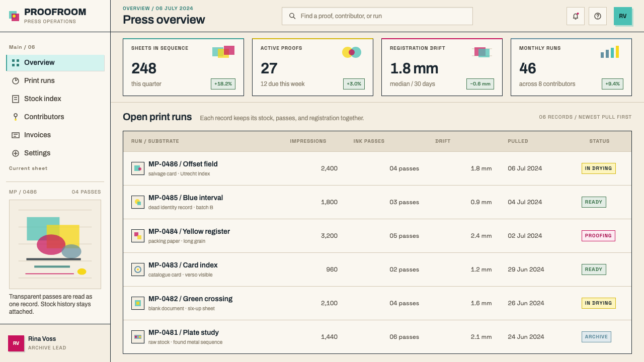The height and width of the screenshot is (362, 644).
Task: Click the MP-0481 Plate study swatch icon
Action: coord(138,337)
